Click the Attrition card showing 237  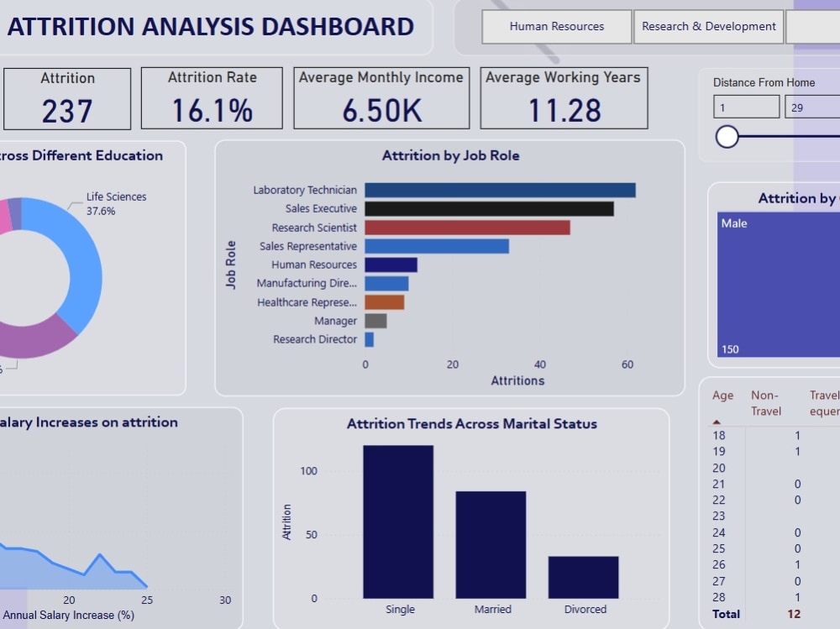(67, 97)
